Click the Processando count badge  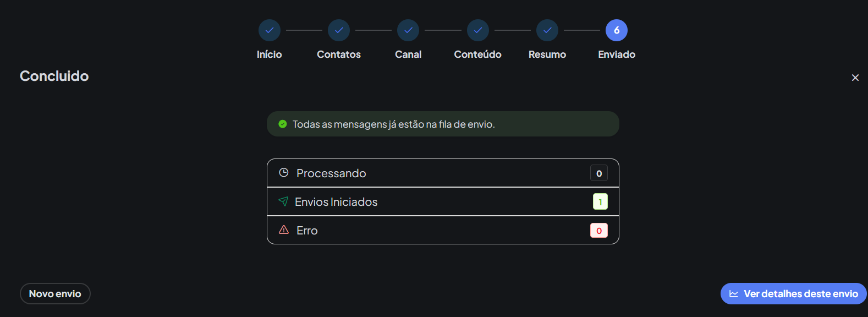click(599, 173)
